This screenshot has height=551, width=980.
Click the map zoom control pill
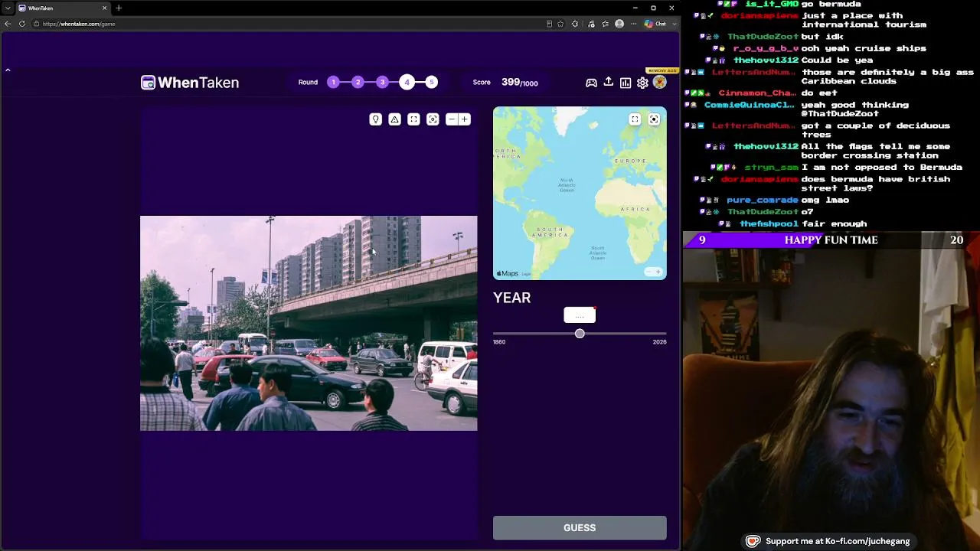(653, 272)
